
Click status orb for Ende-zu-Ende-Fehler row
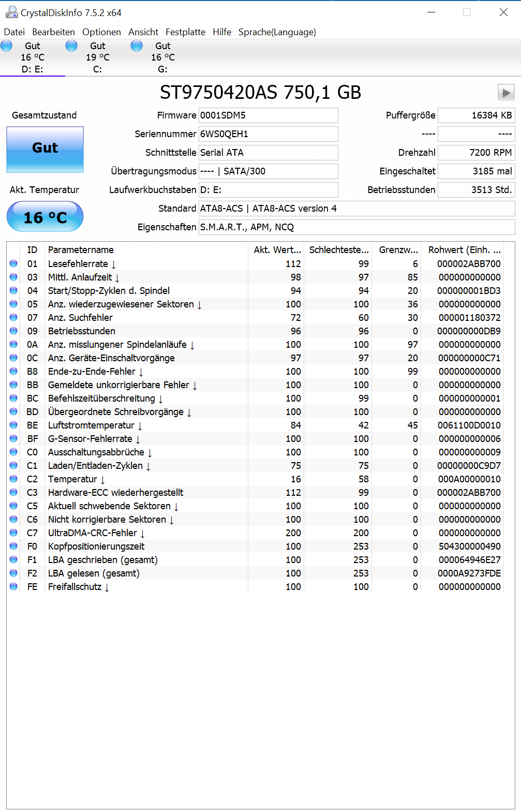pos(13,372)
